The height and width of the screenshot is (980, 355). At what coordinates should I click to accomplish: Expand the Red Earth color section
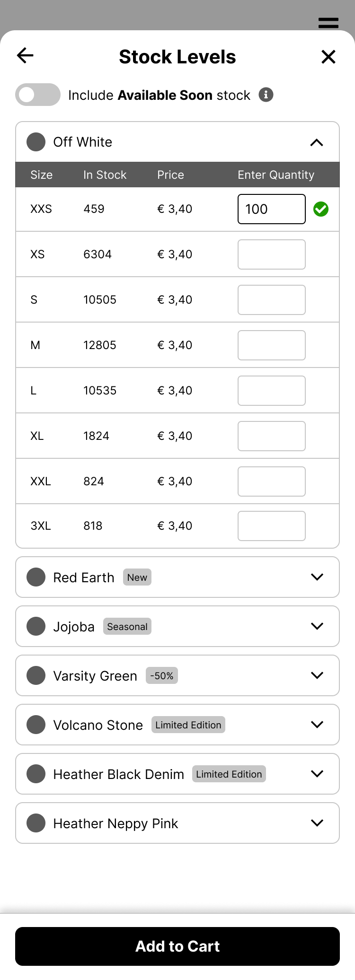317,577
